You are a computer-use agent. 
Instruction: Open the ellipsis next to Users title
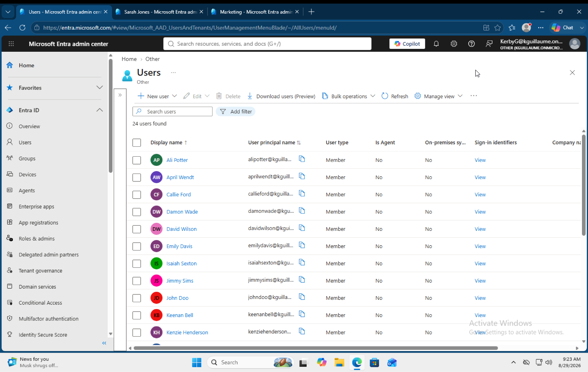click(173, 72)
